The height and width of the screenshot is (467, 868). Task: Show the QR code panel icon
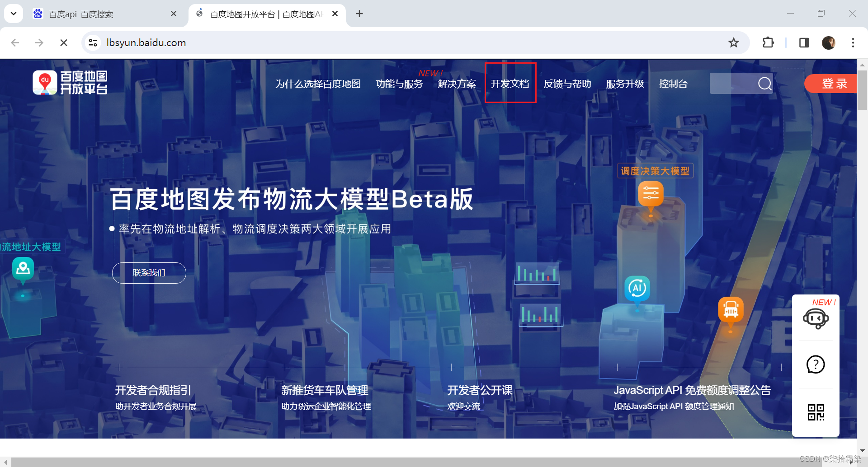point(816,411)
